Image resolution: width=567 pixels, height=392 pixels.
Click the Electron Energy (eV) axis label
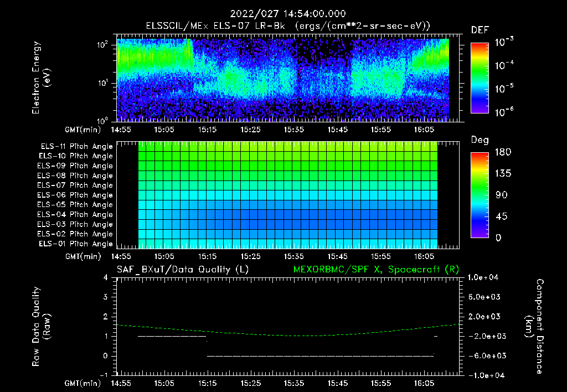coord(41,78)
